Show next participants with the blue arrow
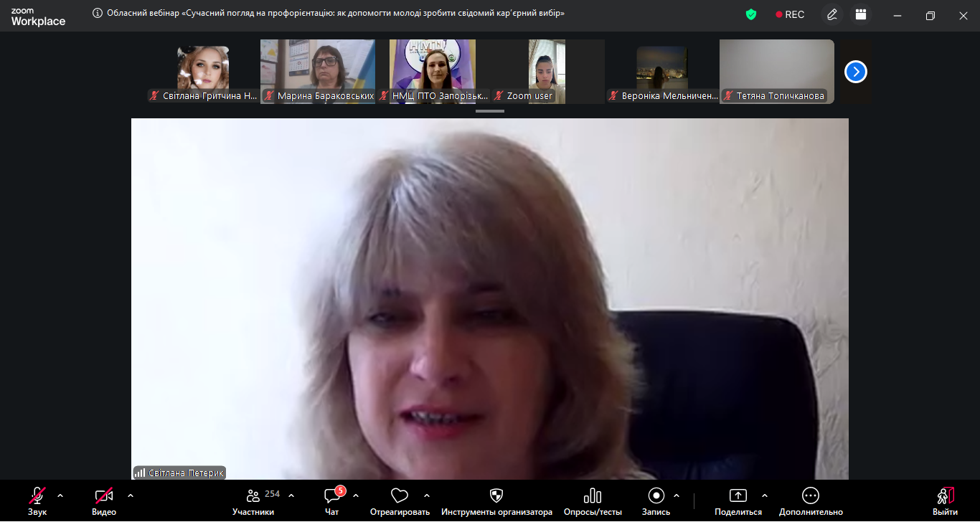The height and width of the screenshot is (522, 980). [856, 72]
